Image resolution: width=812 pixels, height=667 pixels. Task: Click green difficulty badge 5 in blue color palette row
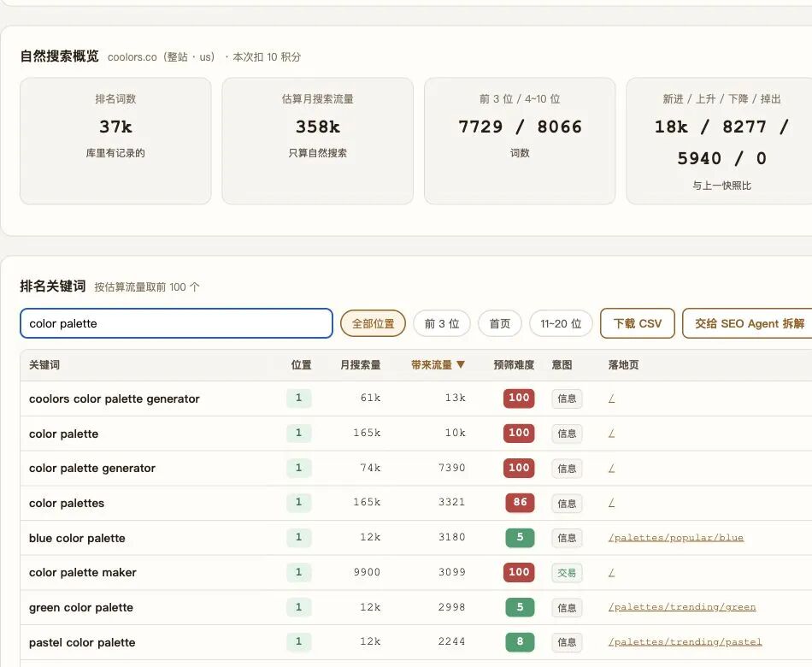pos(520,537)
